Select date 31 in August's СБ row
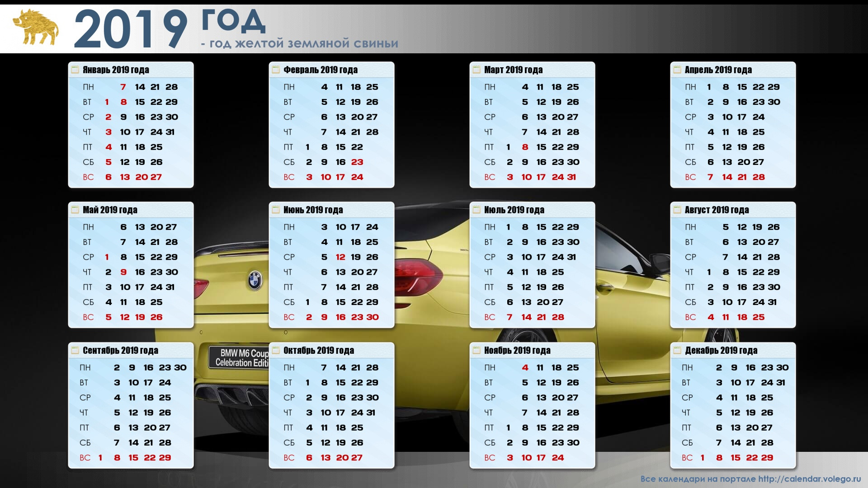The image size is (868, 488). [772, 302]
